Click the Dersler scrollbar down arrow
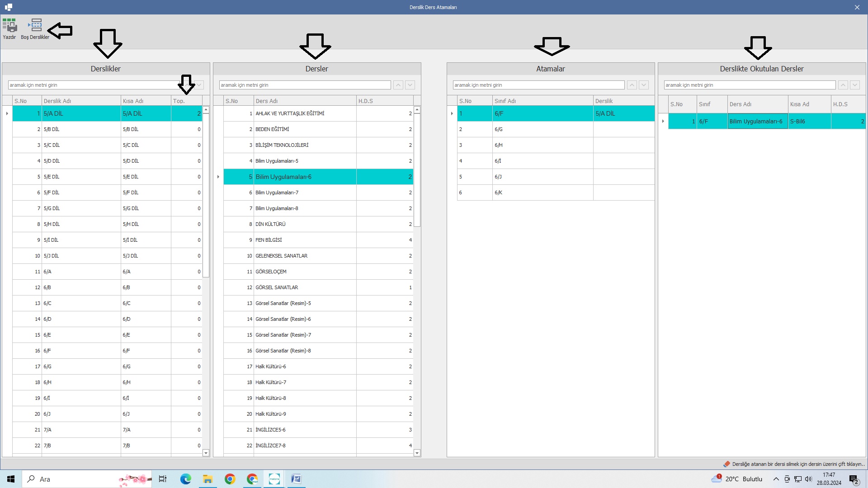Image resolution: width=868 pixels, height=488 pixels. tap(417, 453)
